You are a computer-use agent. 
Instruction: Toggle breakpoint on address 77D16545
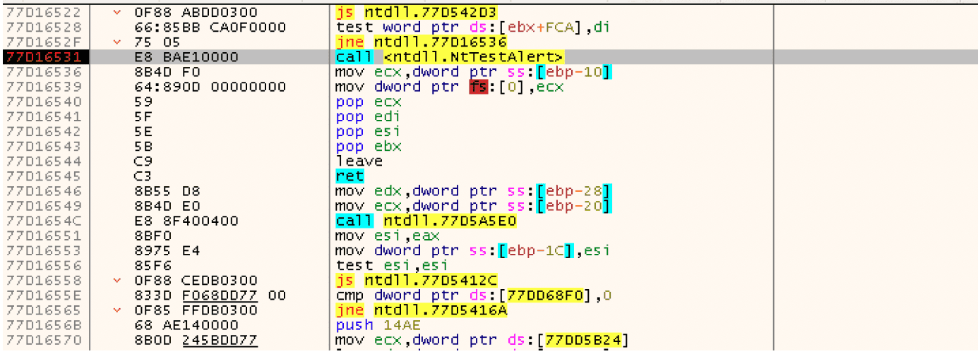(42, 176)
